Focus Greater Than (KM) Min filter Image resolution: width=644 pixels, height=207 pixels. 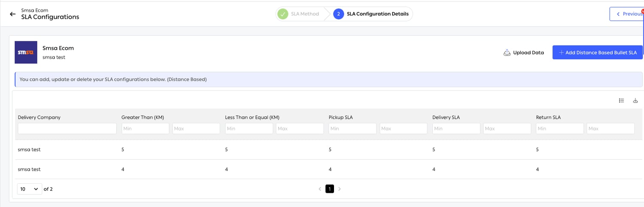[x=145, y=128]
